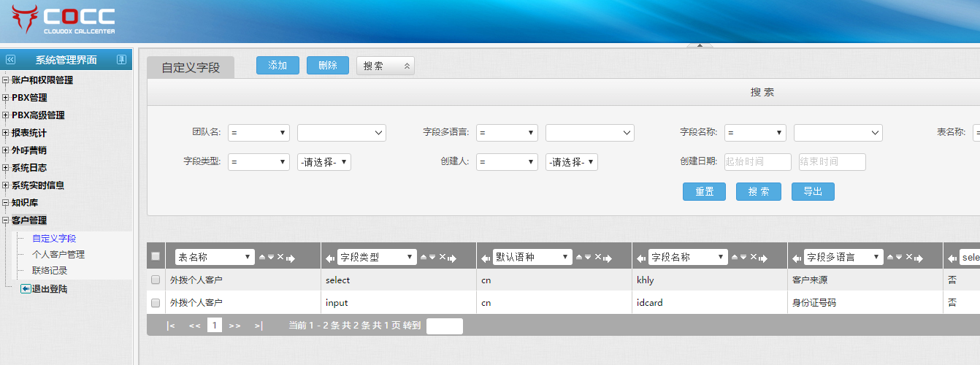The width and height of the screenshot is (980, 365).
Task: Sort 表名称 column ascending
Action: tap(262, 257)
